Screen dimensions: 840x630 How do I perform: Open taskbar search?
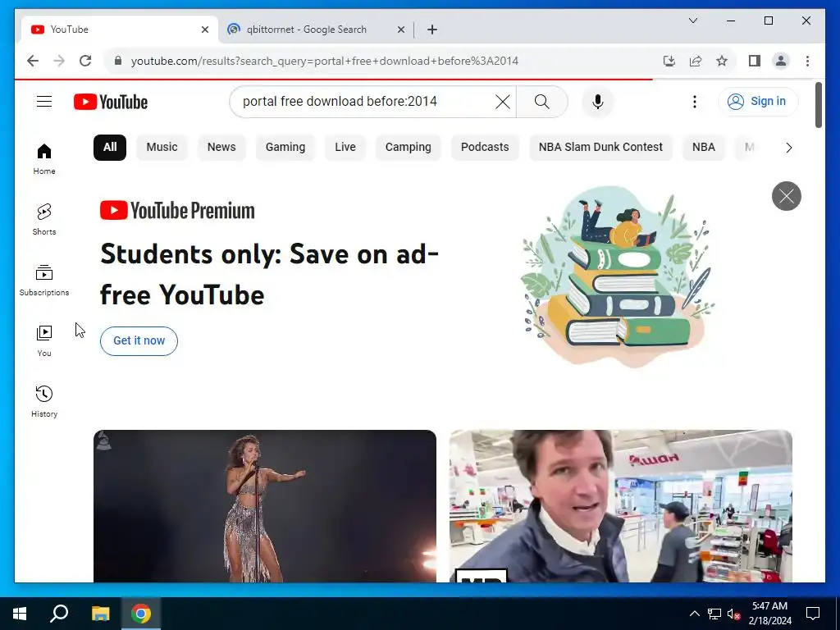pos(59,614)
